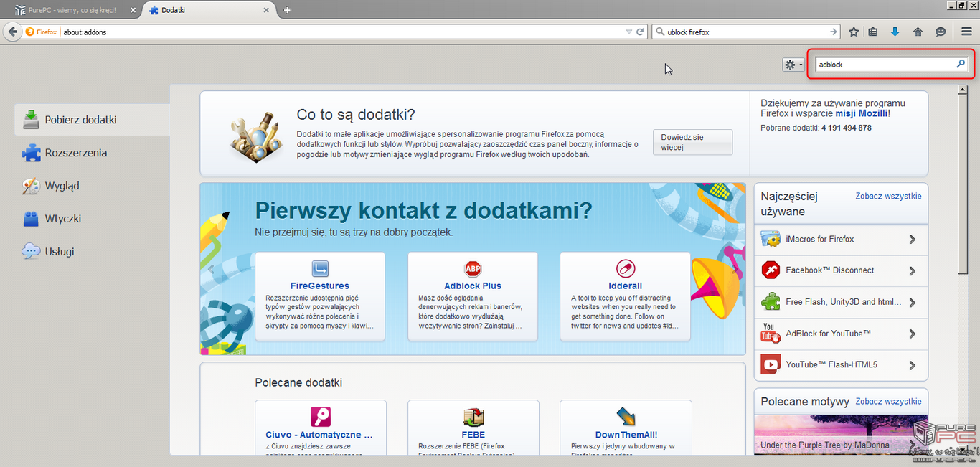
Task: Click the Facebook Disconnect red icon
Action: pos(771,270)
